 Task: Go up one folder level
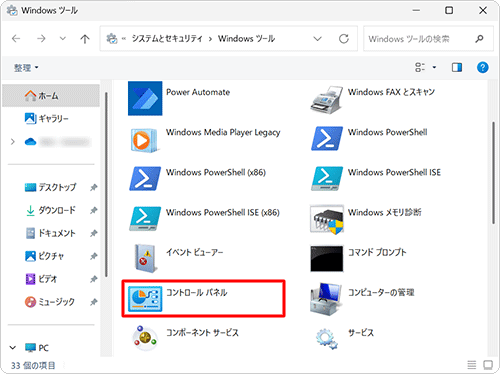(x=85, y=39)
